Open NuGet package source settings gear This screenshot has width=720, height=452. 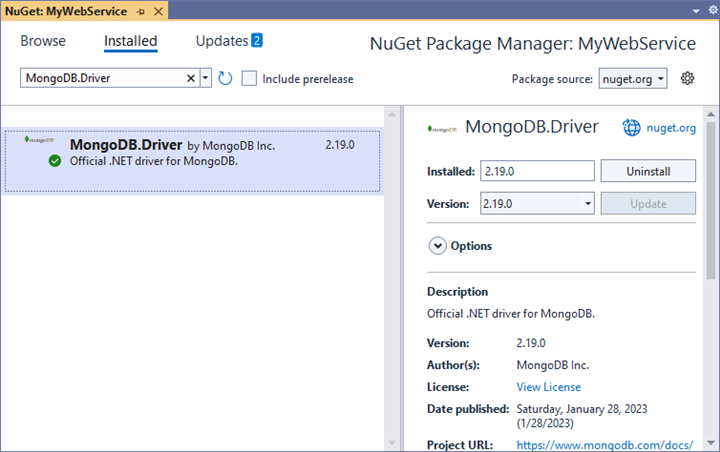(x=687, y=78)
